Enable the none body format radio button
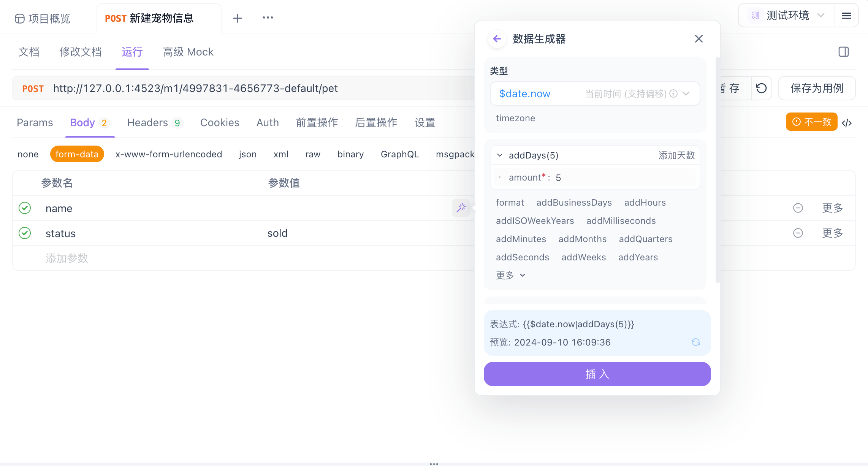The image size is (868, 466). pyautogui.click(x=28, y=154)
